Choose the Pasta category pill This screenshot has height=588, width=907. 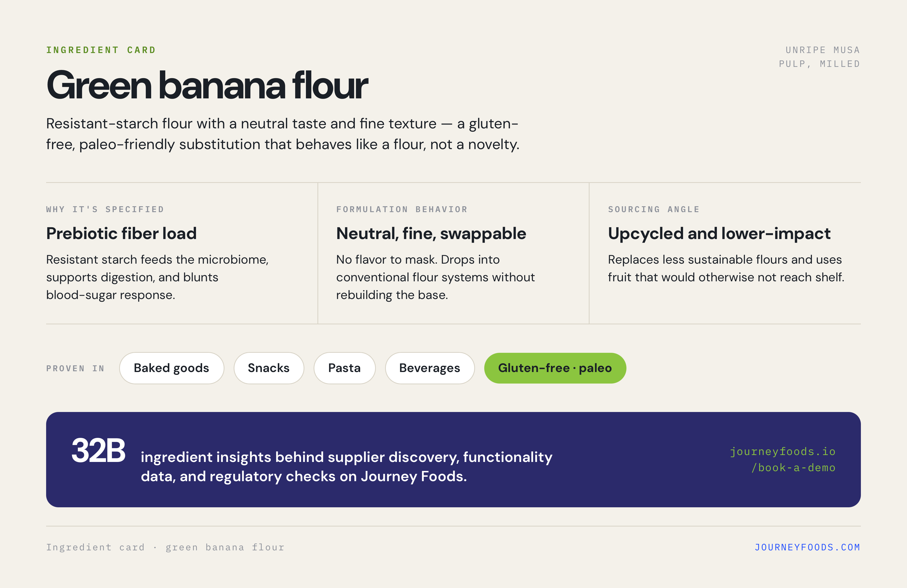[345, 368]
